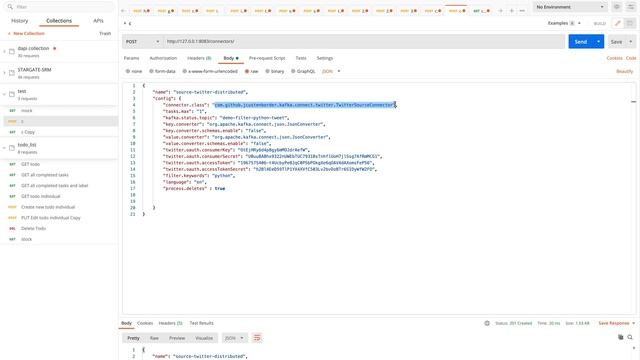Click the network globe icon near Status
The width and height of the screenshot is (640, 360).
click(487, 323)
